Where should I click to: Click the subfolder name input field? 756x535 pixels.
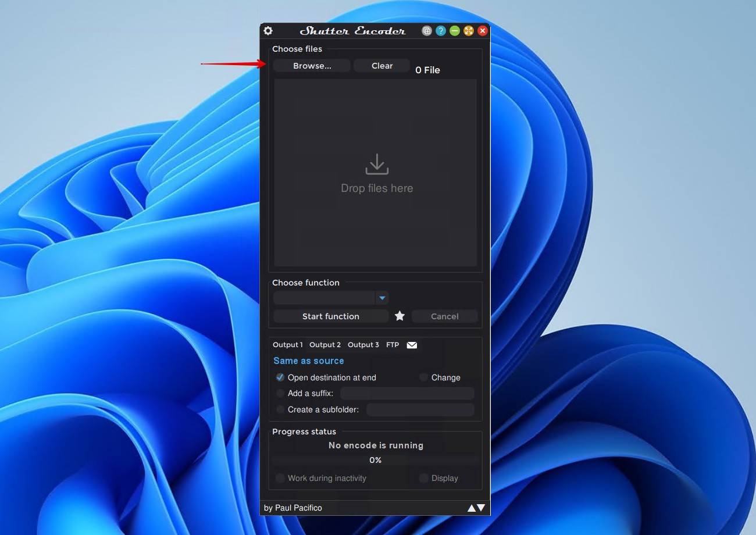pyautogui.click(x=420, y=410)
